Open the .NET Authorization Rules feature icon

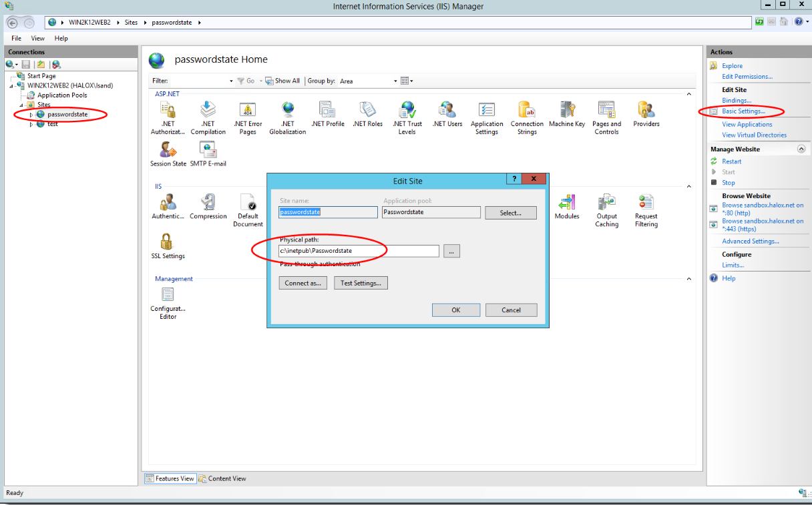pos(168,118)
